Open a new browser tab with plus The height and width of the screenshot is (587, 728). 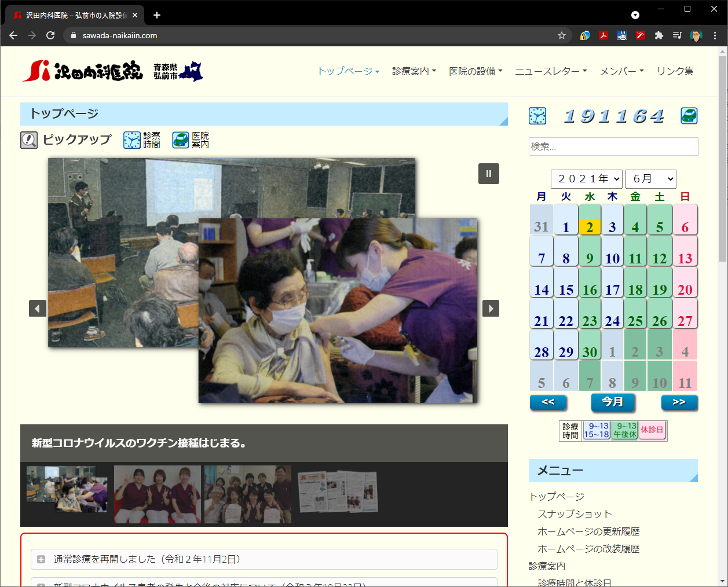157,15
